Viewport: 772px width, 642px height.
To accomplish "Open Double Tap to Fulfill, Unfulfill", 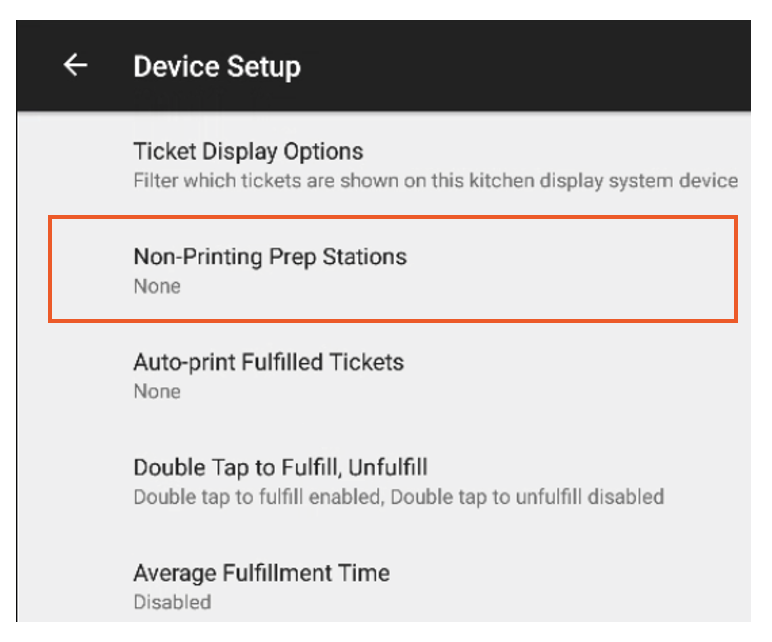I will coord(281,467).
